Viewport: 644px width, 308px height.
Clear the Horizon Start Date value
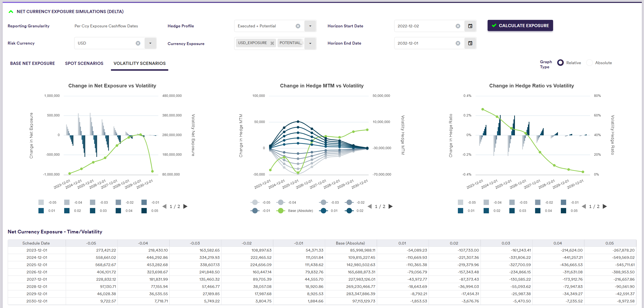coord(458,26)
